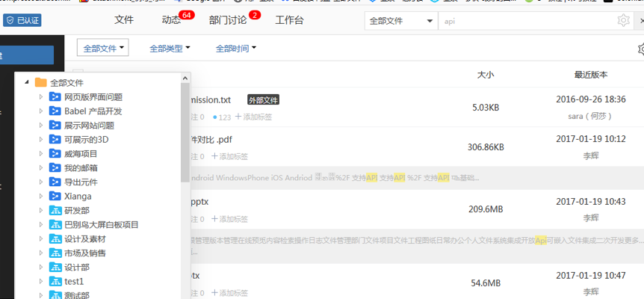
Task: Collapse the 全部文件 root tree node
Action: click(x=27, y=82)
